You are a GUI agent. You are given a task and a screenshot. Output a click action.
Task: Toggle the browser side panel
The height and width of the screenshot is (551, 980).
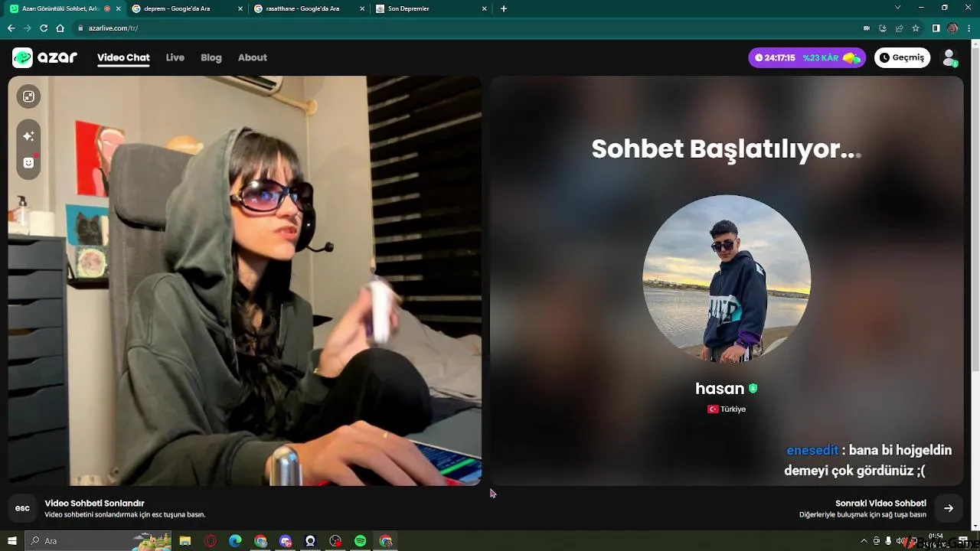[x=936, y=28]
